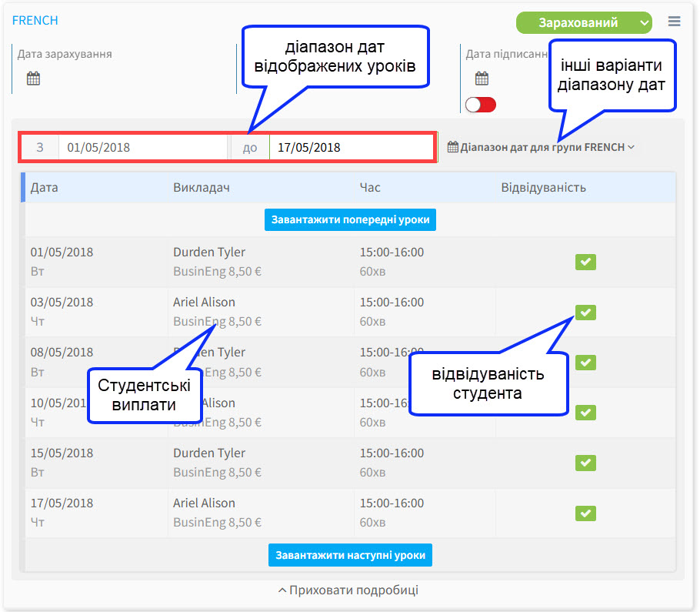Click the Дата column header
This screenshot has width=700, height=612.
(x=44, y=187)
